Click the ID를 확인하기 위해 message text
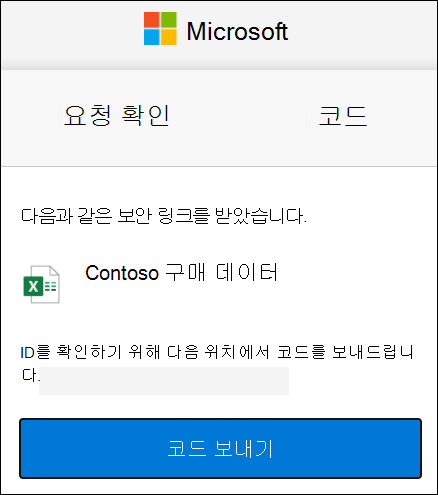The image size is (438, 495). [217, 363]
